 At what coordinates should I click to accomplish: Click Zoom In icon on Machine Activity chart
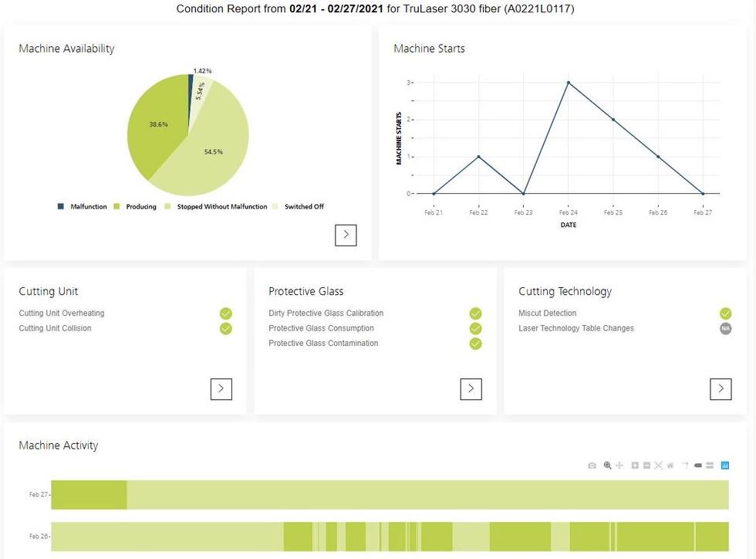tap(635, 466)
